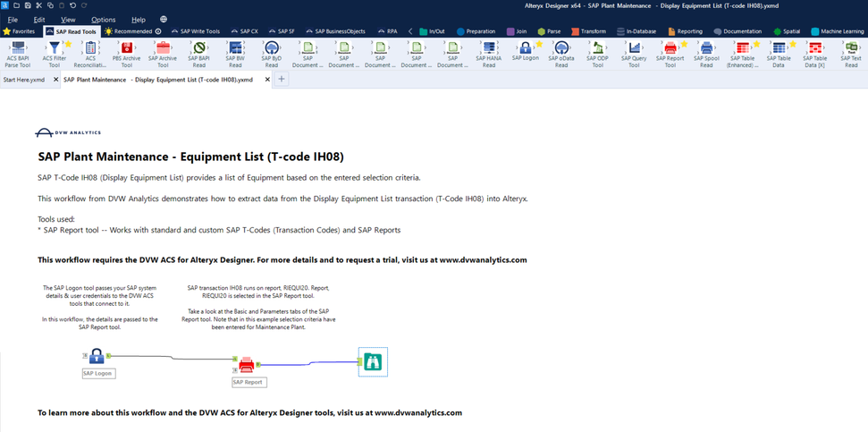
Task: Toggle favorite star on SAP Table Data
Action: [x=793, y=44]
